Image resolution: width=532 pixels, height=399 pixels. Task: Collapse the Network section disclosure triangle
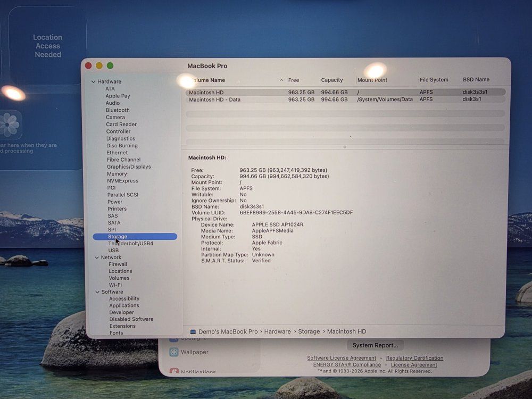[96, 257]
